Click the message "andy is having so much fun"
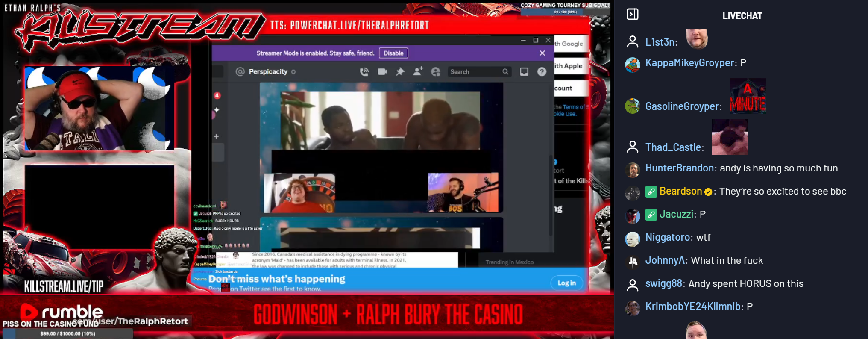Screen dimensions: 868x339 [x=779, y=168]
